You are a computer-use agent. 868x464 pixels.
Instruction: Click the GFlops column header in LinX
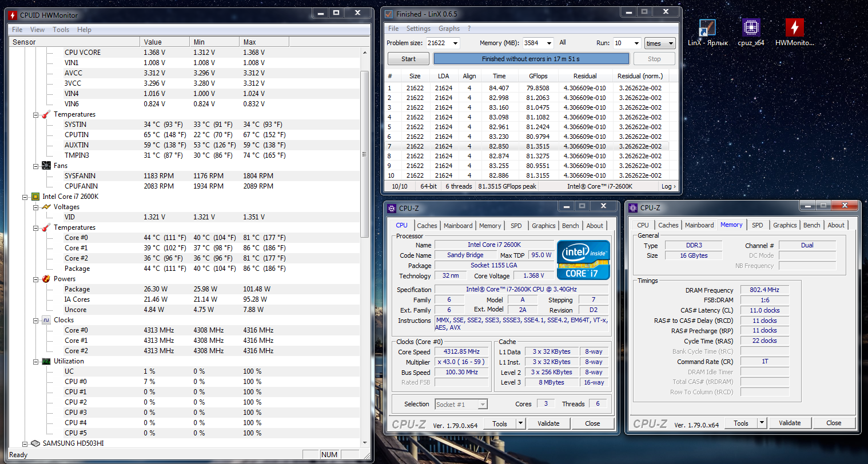coord(538,76)
